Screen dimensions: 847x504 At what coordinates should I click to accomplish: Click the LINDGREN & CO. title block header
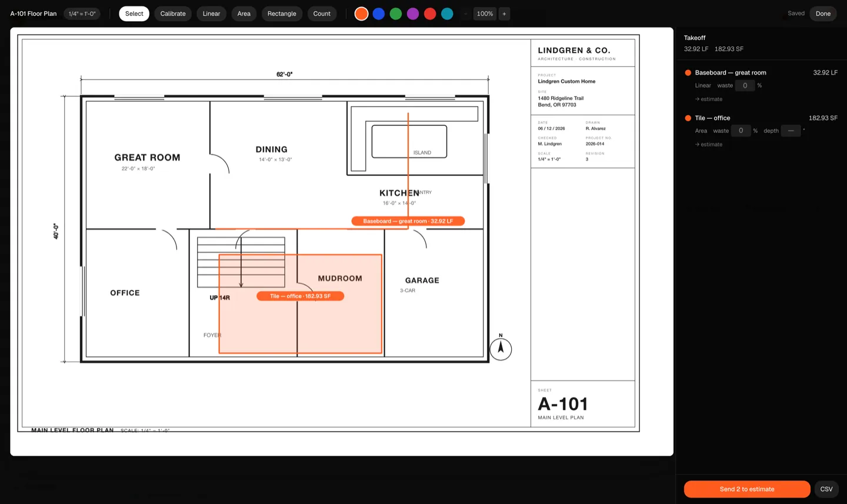click(x=574, y=51)
